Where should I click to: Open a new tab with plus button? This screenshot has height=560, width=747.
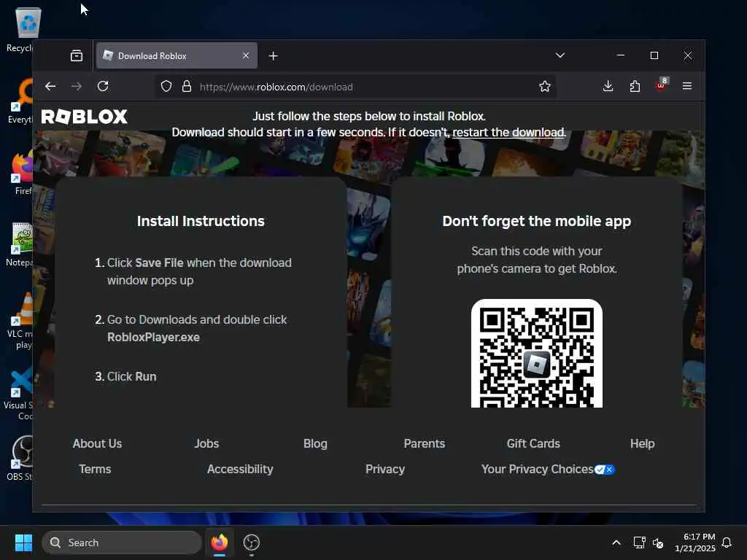273,55
